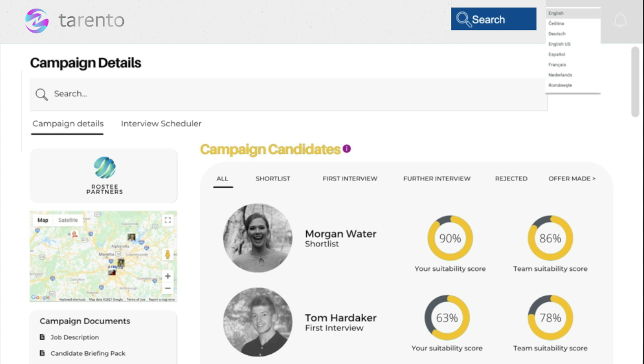
Task: Zoom in on the map
Action: click(167, 276)
